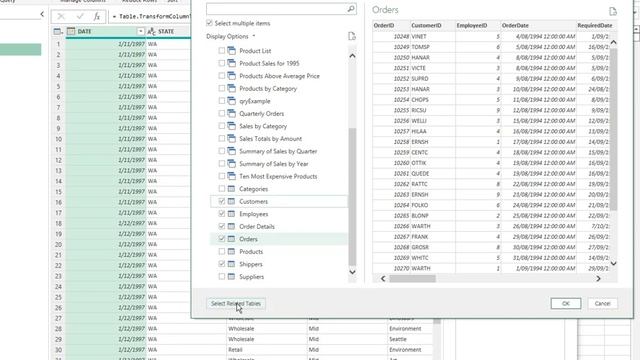Click the Product List query icon
This screenshot has height=360, width=640.
tap(231, 51)
